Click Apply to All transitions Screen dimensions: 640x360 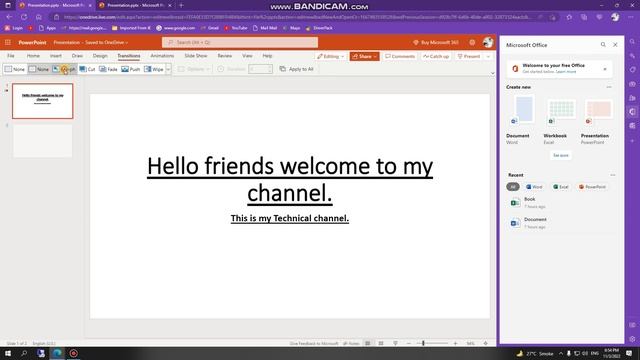(297, 69)
